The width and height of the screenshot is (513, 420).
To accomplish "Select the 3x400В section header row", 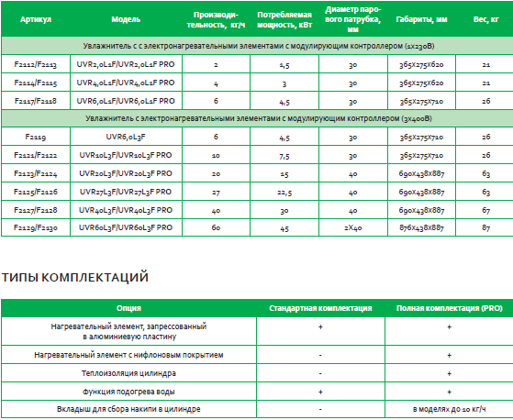I will tap(257, 118).
